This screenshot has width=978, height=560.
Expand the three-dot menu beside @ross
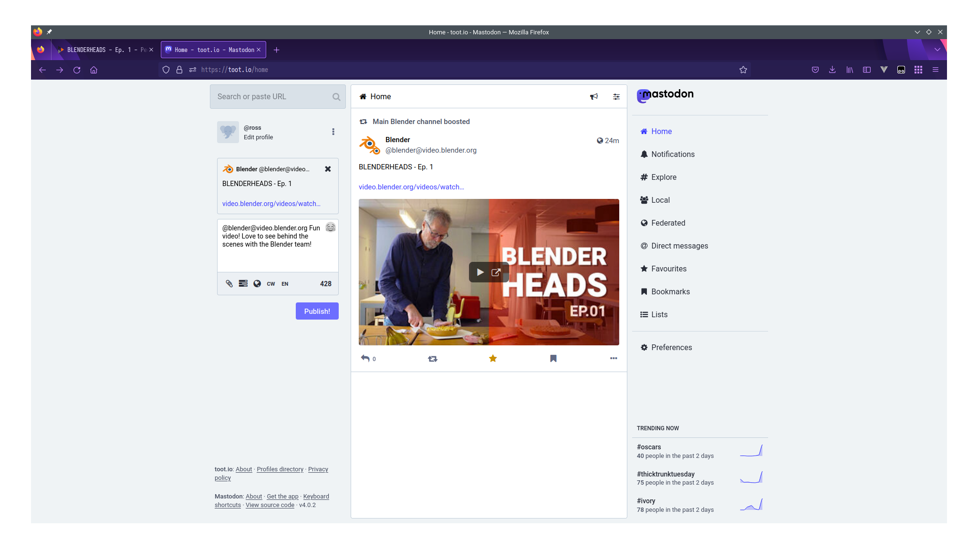click(333, 132)
